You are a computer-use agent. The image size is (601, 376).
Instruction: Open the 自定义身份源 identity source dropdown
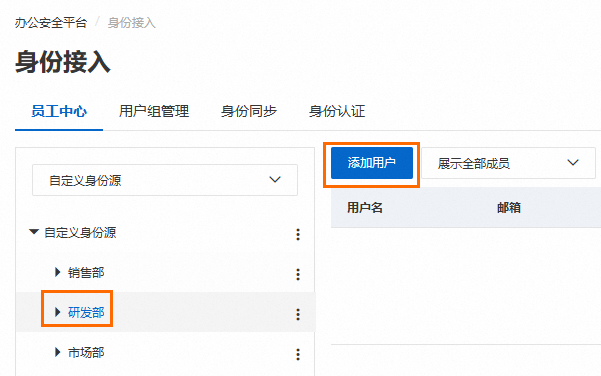165,180
